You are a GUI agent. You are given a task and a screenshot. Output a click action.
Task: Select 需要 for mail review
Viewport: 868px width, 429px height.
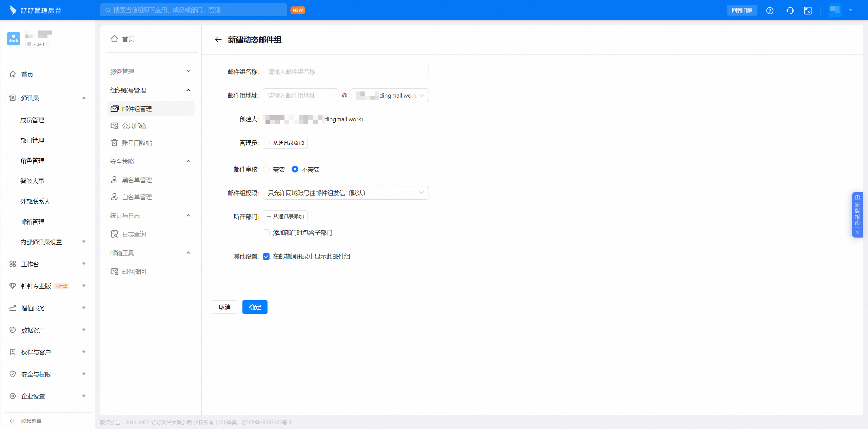click(x=266, y=169)
